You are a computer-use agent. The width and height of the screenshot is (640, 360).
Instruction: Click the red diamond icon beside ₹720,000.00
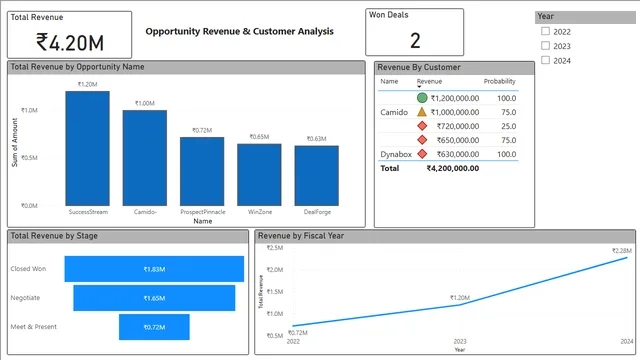[422, 126]
